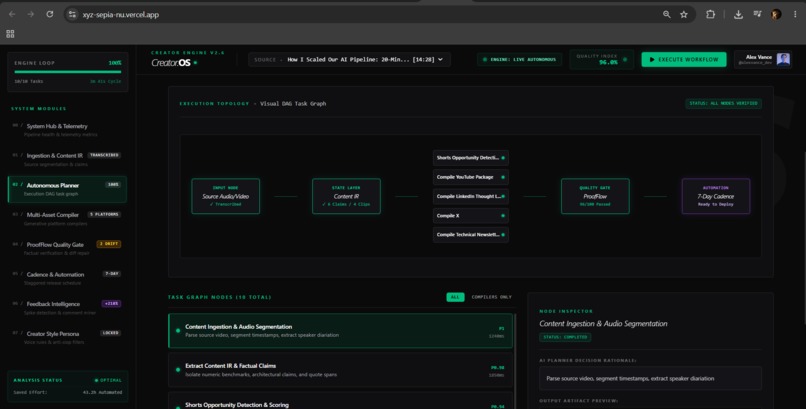Reload the current page

click(50, 14)
